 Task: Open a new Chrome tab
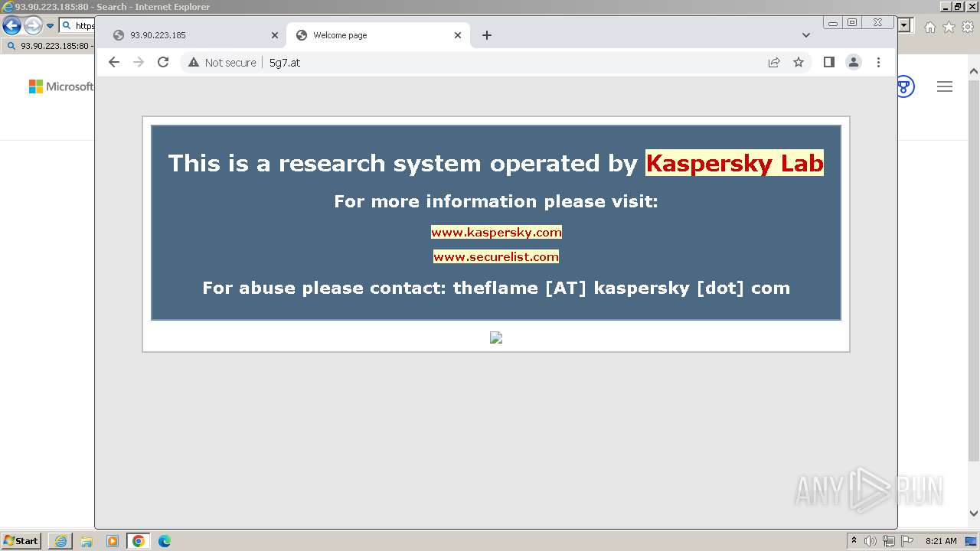tap(487, 35)
